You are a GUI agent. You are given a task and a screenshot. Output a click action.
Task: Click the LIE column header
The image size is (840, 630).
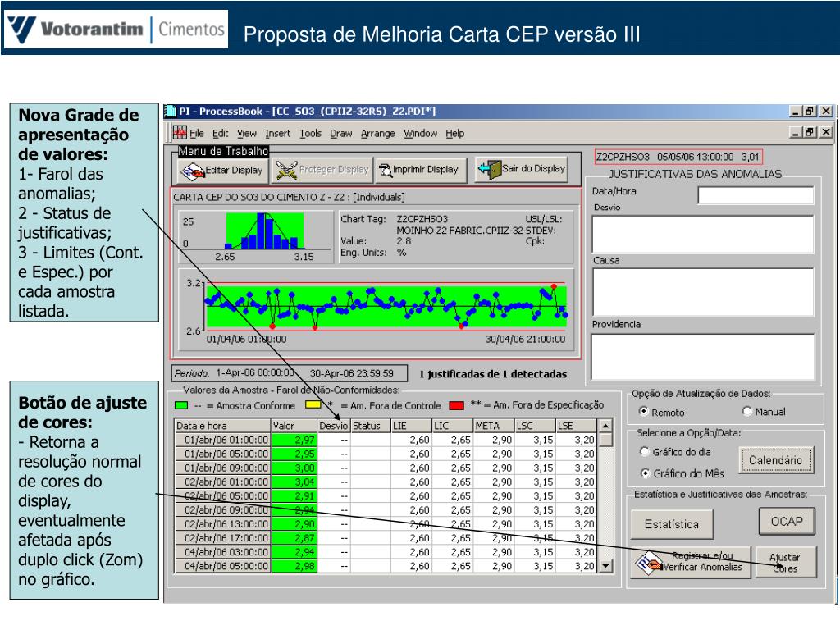coord(412,426)
